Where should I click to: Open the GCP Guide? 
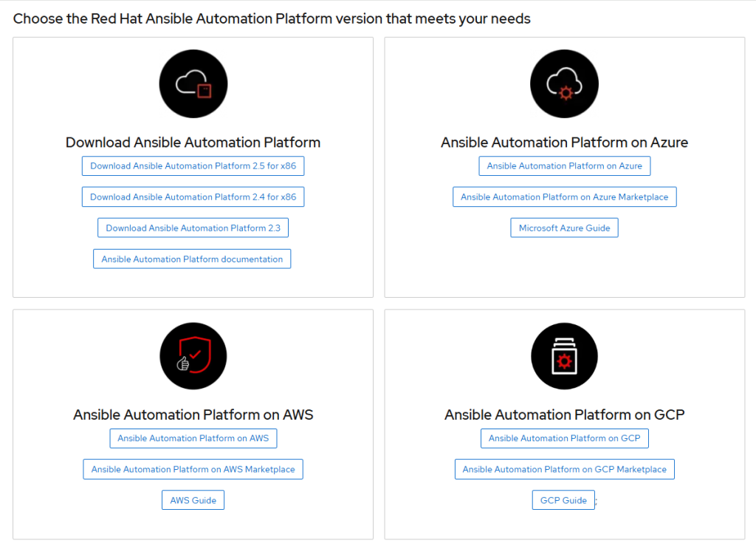[563, 500]
